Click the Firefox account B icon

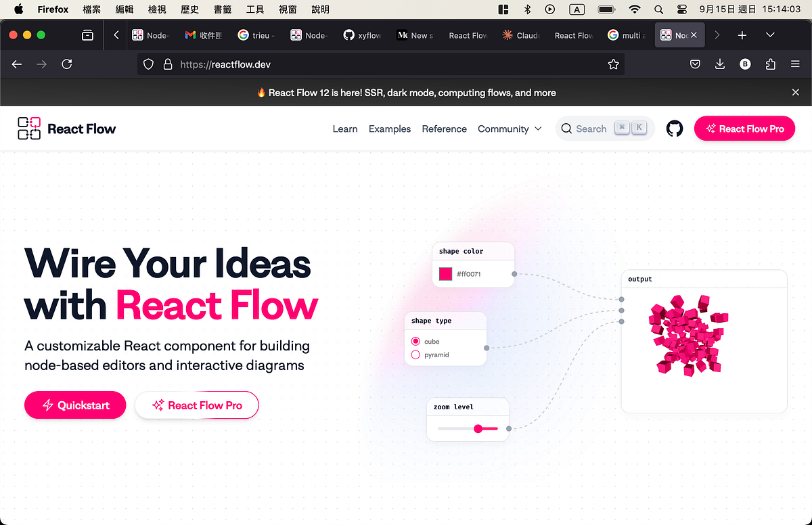point(745,64)
